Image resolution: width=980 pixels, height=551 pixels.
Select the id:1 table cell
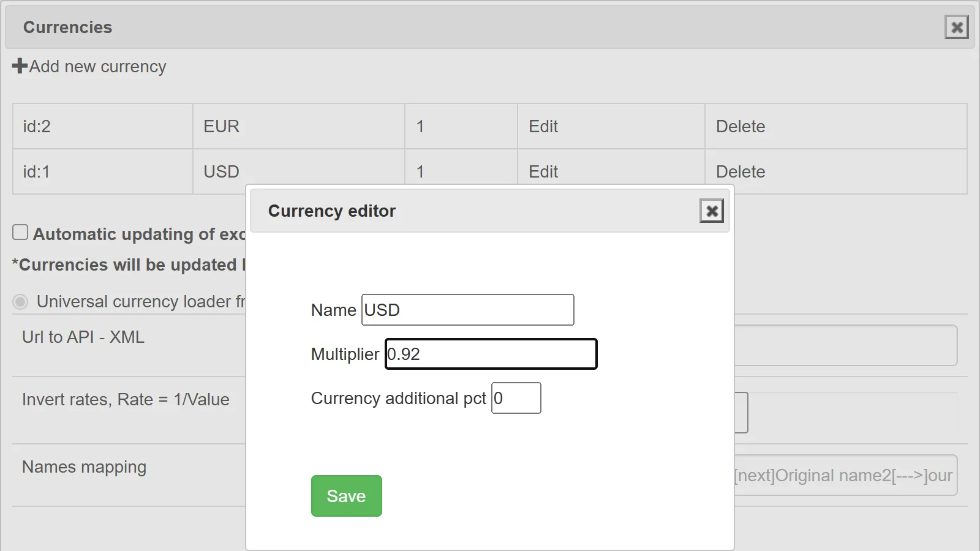tap(103, 171)
